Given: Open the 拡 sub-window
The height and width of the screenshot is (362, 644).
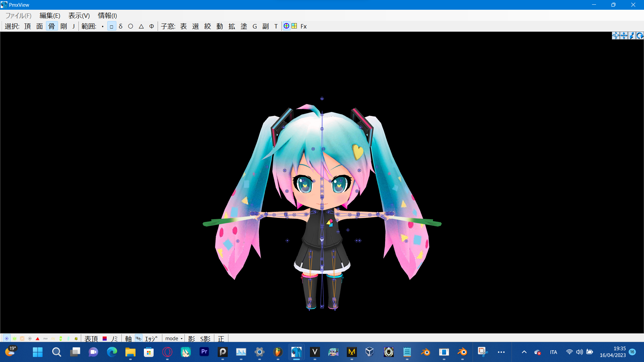Looking at the screenshot, I should (x=232, y=26).
